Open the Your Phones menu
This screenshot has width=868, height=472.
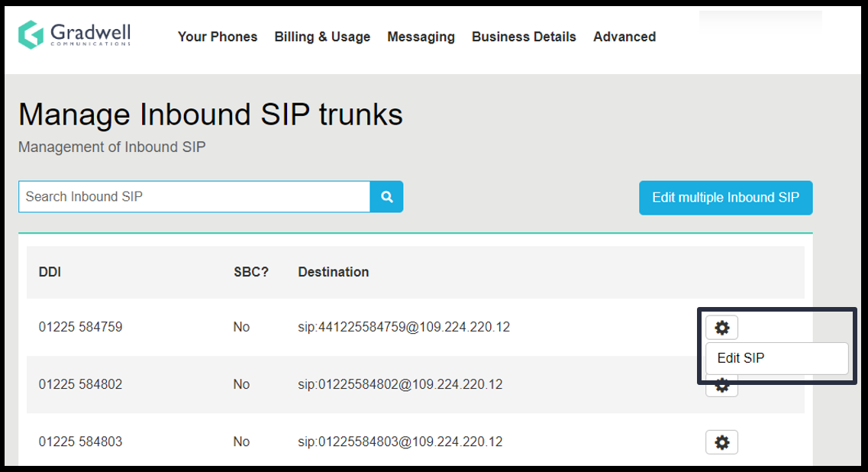(218, 37)
